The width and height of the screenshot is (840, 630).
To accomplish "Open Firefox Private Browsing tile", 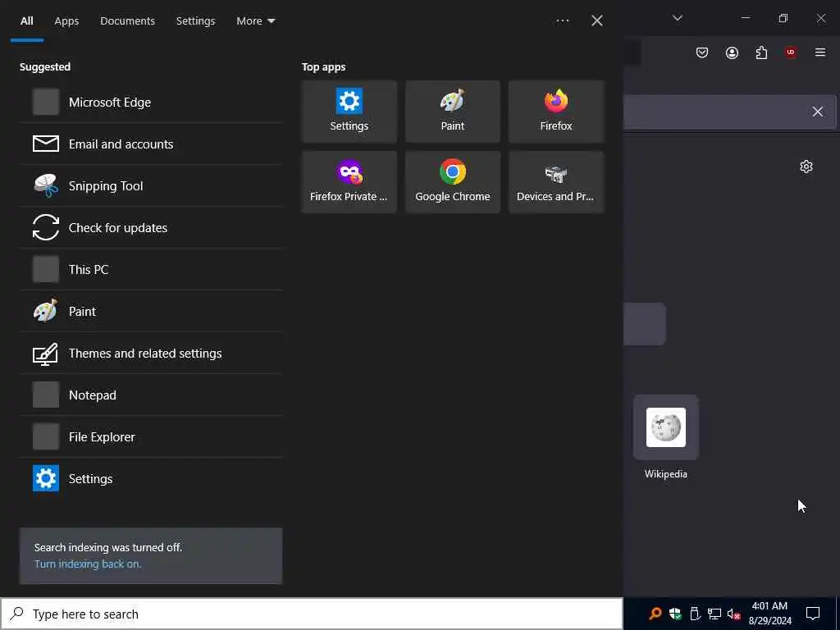I will click(x=349, y=182).
